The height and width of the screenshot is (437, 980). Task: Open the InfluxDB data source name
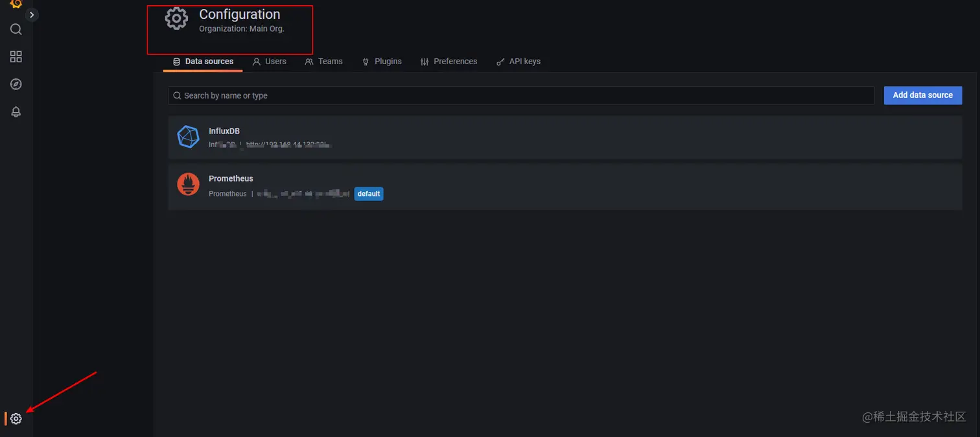(224, 131)
